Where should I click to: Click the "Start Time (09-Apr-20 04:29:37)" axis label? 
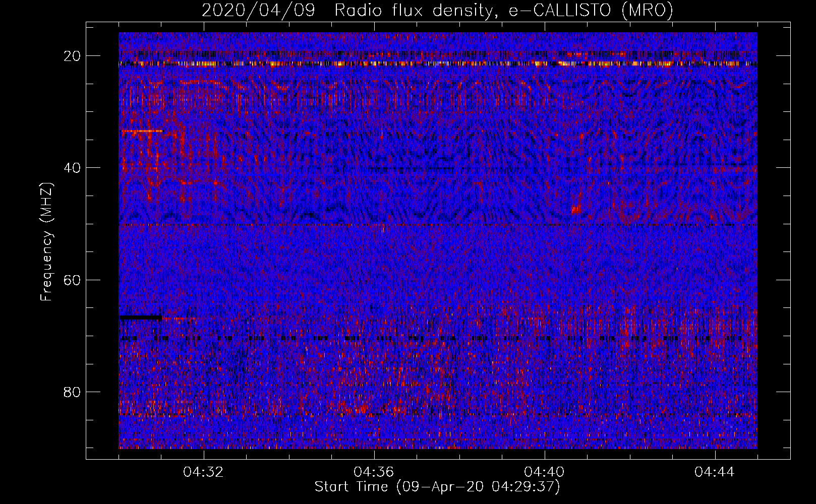point(437,487)
